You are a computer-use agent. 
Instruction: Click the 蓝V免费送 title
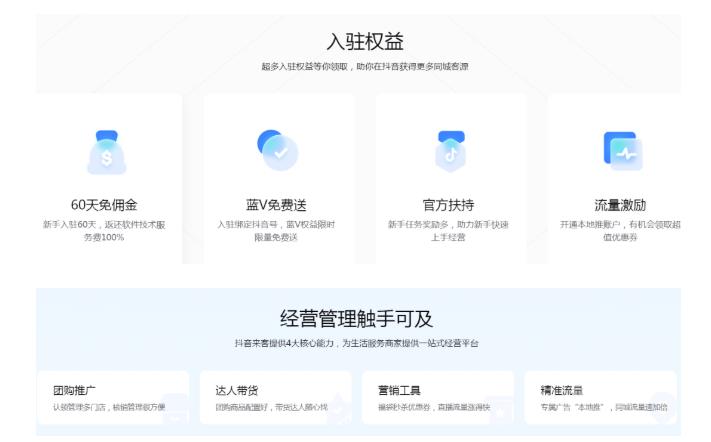coord(277,205)
